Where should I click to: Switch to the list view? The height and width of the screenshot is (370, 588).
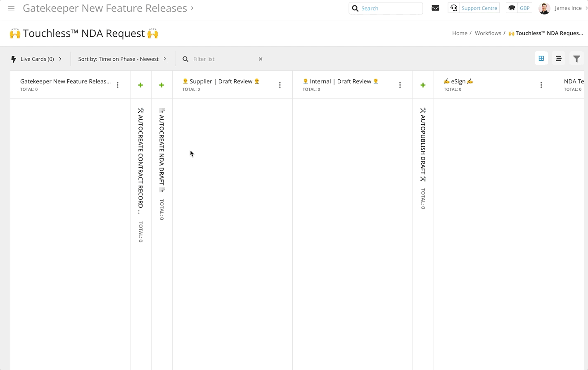(x=558, y=59)
